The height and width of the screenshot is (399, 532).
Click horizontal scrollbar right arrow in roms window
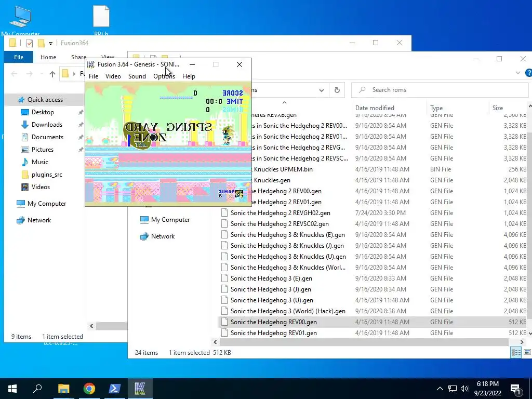522,342
